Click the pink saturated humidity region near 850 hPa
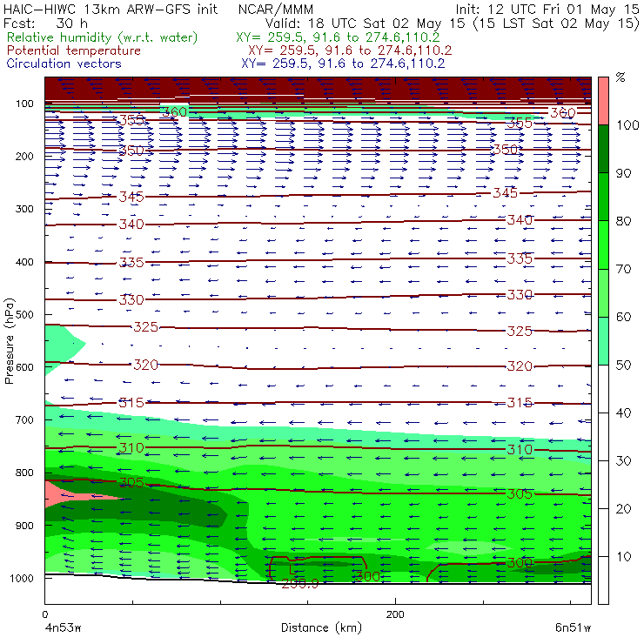 pyautogui.click(x=66, y=495)
